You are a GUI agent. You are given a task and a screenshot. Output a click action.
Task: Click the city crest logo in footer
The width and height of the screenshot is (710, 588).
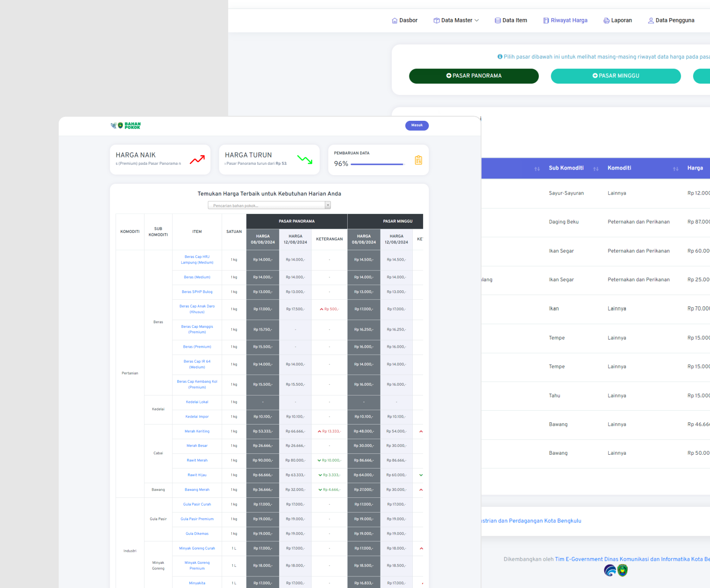(x=622, y=571)
